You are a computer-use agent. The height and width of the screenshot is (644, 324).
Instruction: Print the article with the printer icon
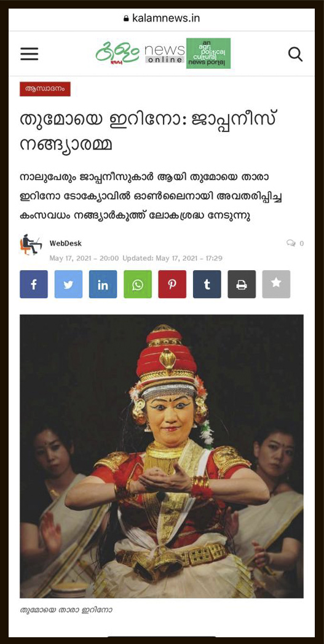[242, 284]
